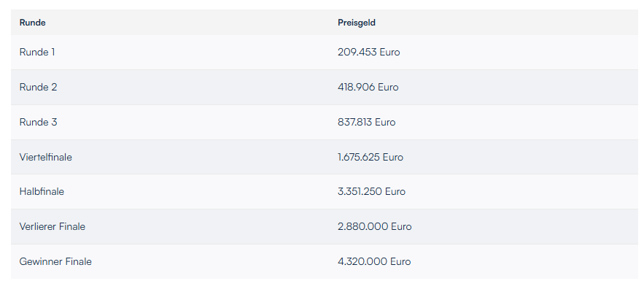This screenshot has width=644, height=289.
Task: Click the 837.813 Euro value
Action: (366, 122)
